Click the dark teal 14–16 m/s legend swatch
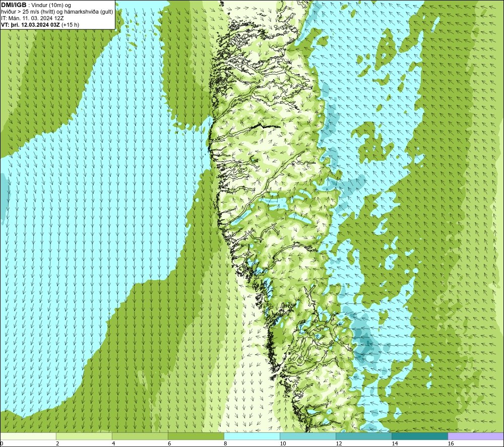The height and width of the screenshot is (447, 504). tap(420, 436)
